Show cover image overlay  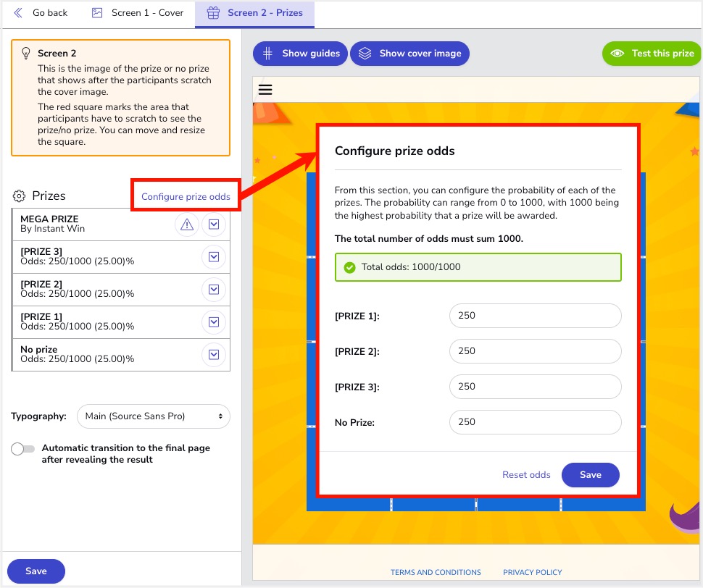409,54
